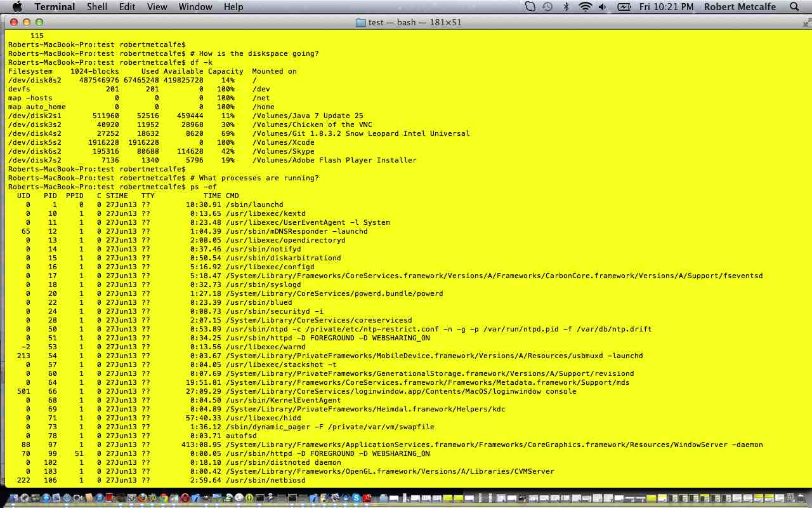Click '/usr/sbin/netbiosd' process line
Screen dimensions: 812x508
tap(265, 480)
